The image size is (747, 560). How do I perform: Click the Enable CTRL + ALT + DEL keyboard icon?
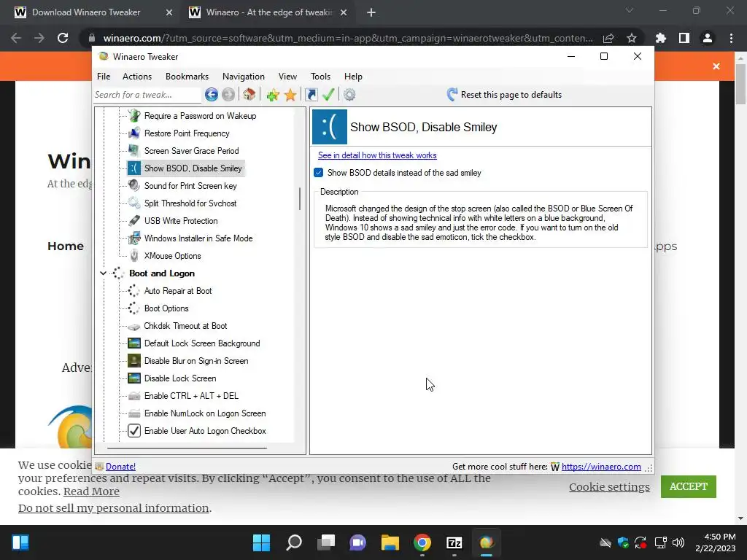tap(134, 396)
